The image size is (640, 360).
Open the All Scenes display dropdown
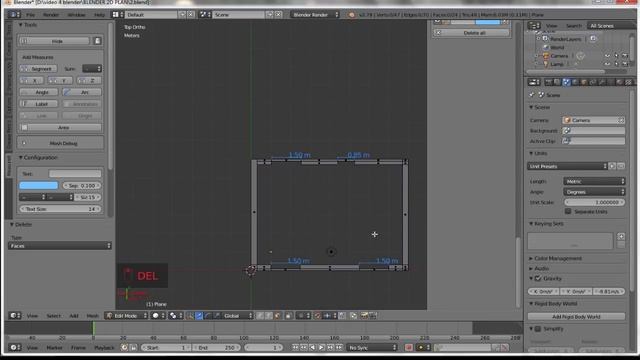pos(611,26)
